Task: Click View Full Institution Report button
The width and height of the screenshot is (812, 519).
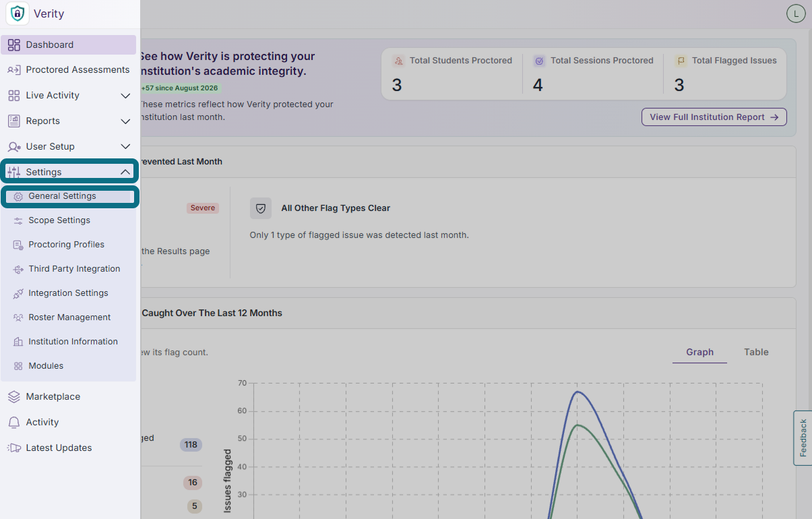Action: [714, 117]
